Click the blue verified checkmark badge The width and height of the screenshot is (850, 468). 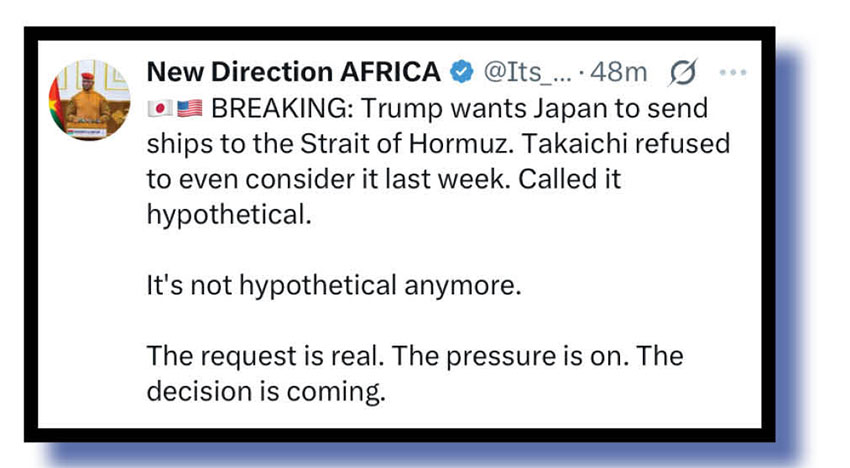pyautogui.click(x=461, y=73)
